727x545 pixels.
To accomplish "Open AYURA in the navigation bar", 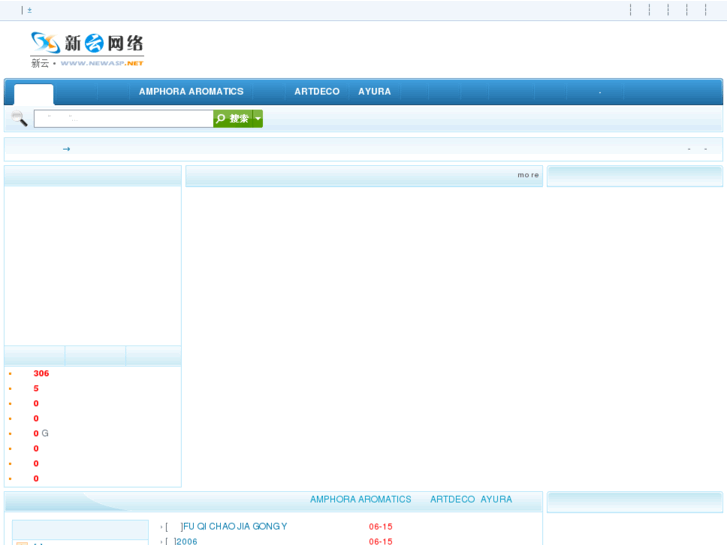I will click(x=375, y=91).
